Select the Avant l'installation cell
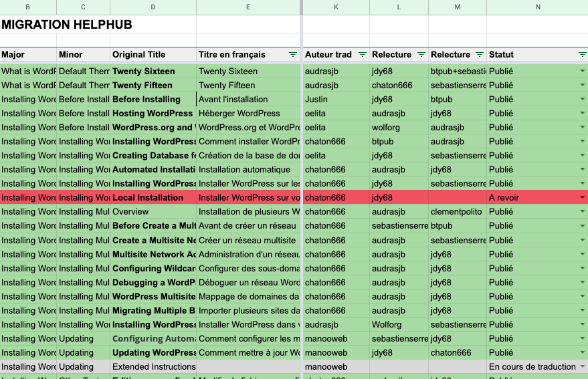588x379 pixels. pos(248,100)
